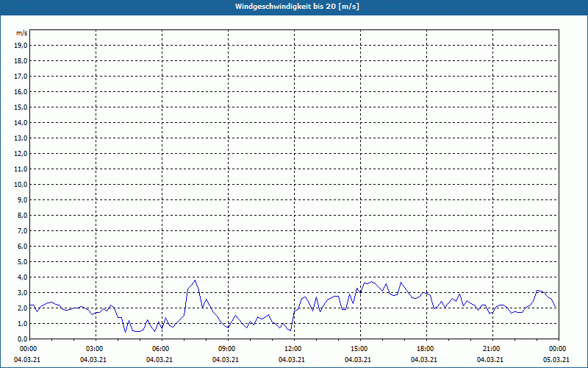Click the "04.03.21" date under 06:00
588x368 pixels.
[x=159, y=360]
